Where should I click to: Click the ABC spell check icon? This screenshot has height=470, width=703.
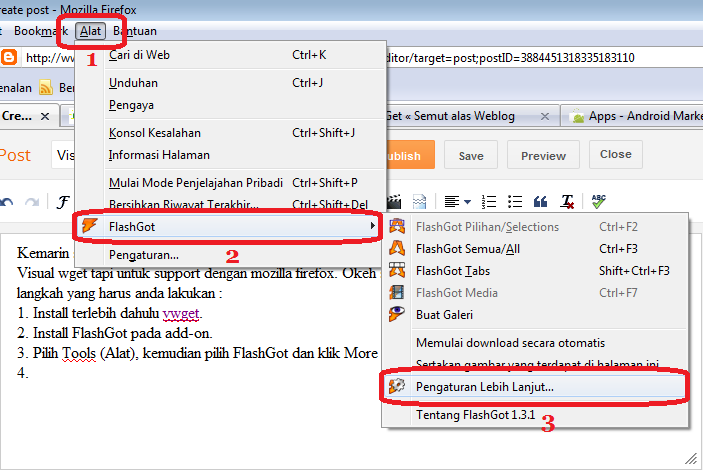pos(599,201)
